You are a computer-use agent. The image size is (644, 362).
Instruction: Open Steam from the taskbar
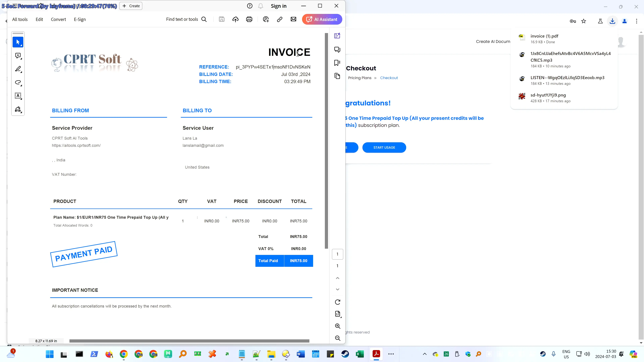(x=345, y=354)
